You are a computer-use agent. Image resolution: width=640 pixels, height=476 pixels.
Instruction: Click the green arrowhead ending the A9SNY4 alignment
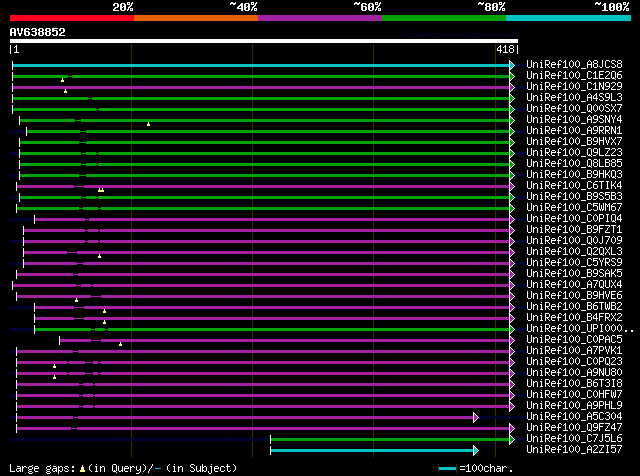[512, 120]
